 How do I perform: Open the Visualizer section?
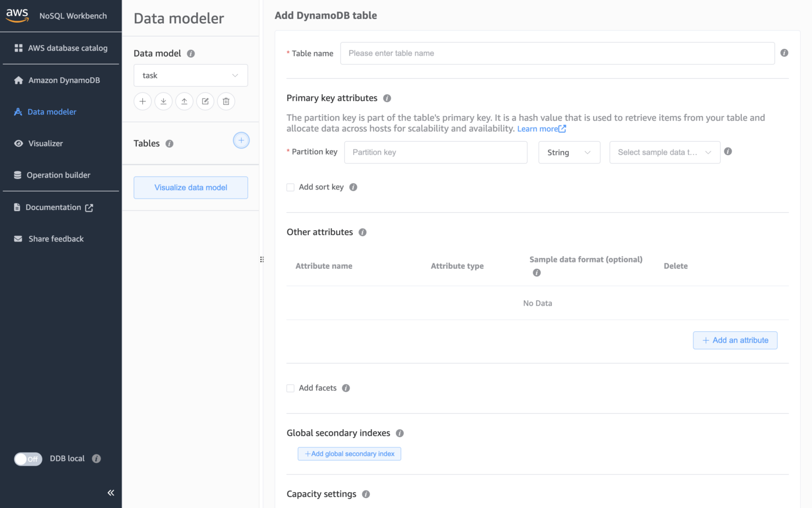(44, 143)
